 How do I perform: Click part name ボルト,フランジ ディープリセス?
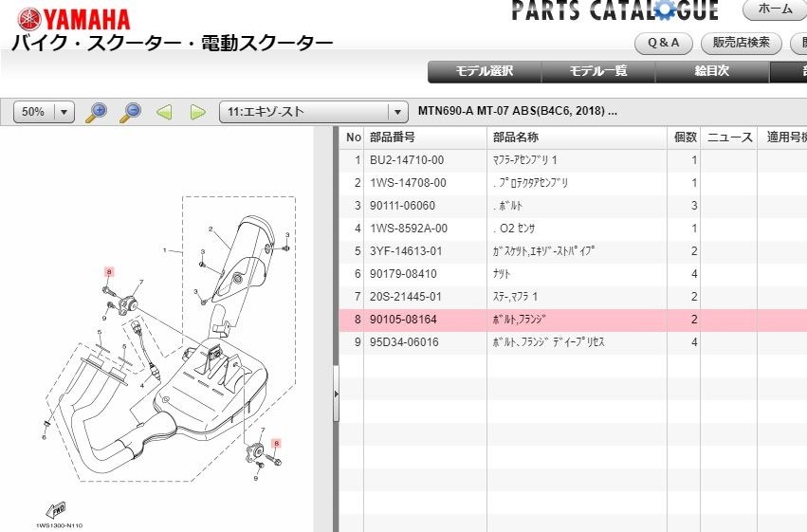[x=549, y=342]
